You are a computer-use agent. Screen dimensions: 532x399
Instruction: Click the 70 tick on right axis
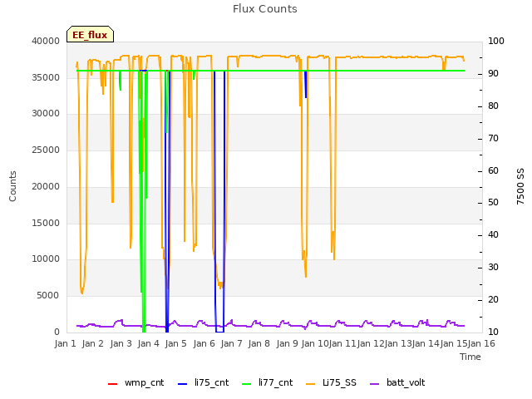point(493,139)
